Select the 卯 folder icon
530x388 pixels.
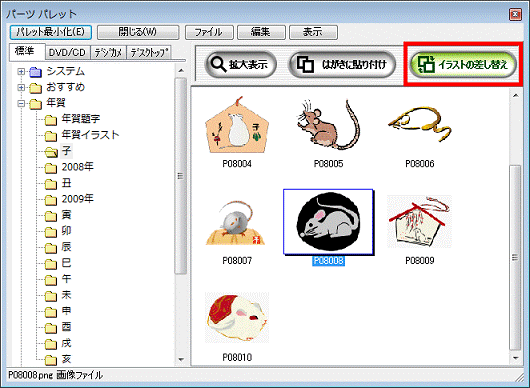(51, 232)
